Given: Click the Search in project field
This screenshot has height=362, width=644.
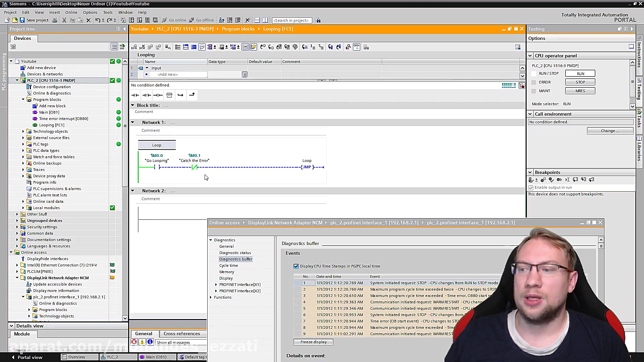Looking at the screenshot, I should click(x=291, y=20).
